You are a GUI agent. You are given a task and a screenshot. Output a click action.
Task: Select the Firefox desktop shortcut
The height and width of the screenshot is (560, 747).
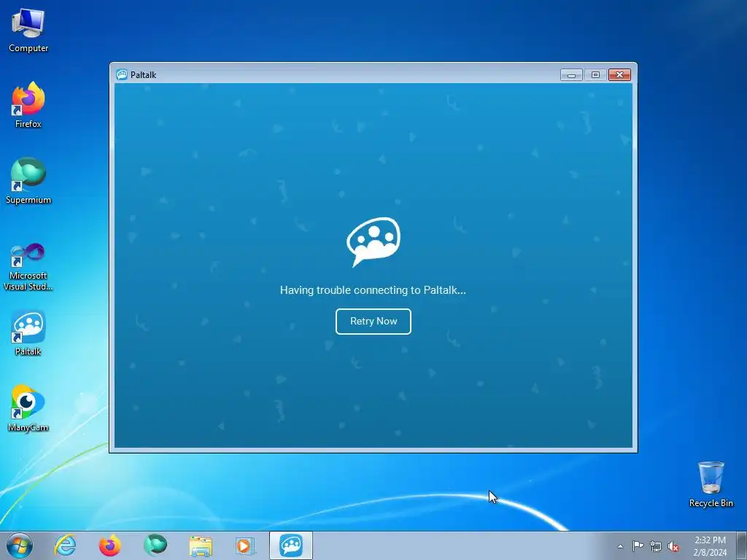coord(28,105)
